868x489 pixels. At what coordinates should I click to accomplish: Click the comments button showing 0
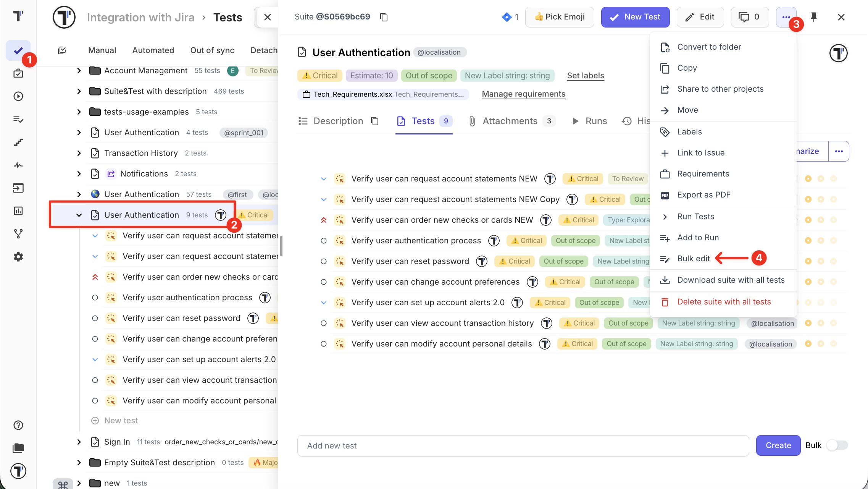tap(749, 17)
